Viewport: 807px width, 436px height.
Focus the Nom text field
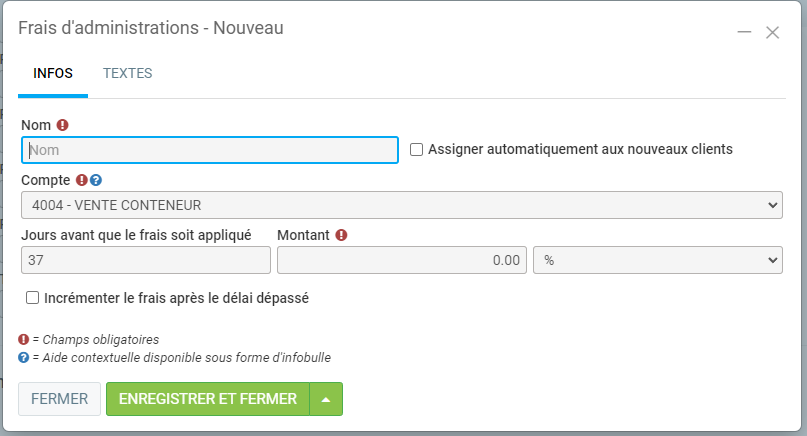210,150
